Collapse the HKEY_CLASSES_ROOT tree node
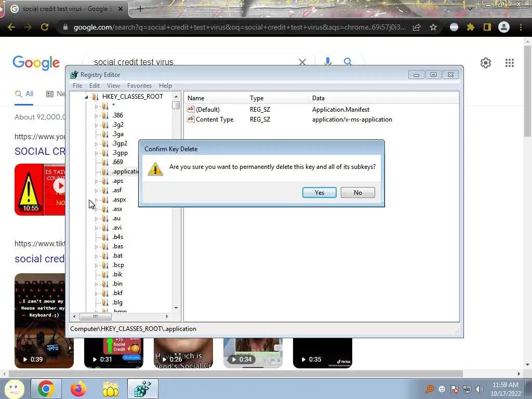The image size is (532, 399). pos(86,97)
